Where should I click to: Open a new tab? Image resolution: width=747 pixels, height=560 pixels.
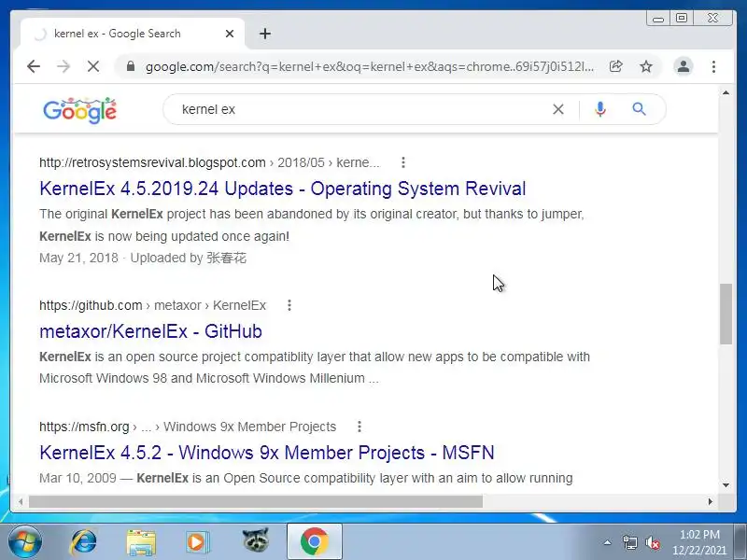(265, 34)
